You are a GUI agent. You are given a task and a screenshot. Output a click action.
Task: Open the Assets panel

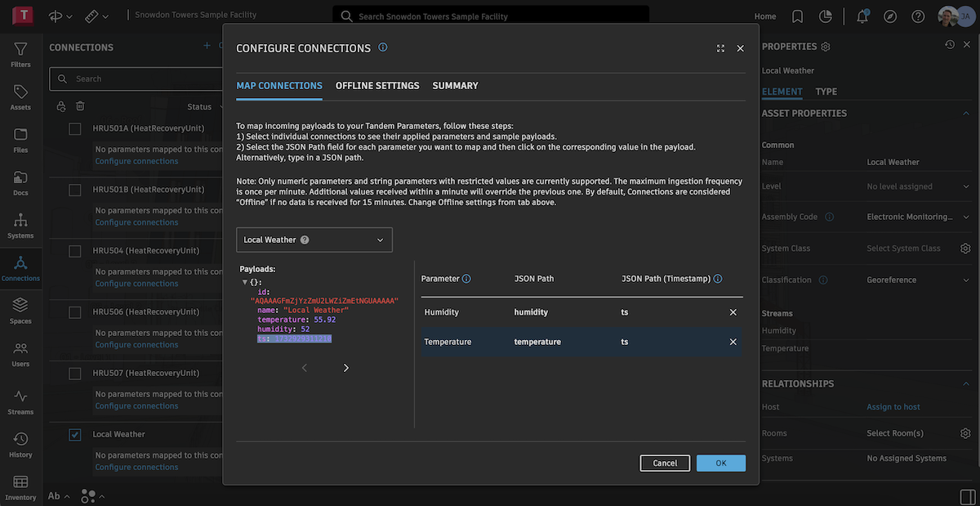(20, 96)
